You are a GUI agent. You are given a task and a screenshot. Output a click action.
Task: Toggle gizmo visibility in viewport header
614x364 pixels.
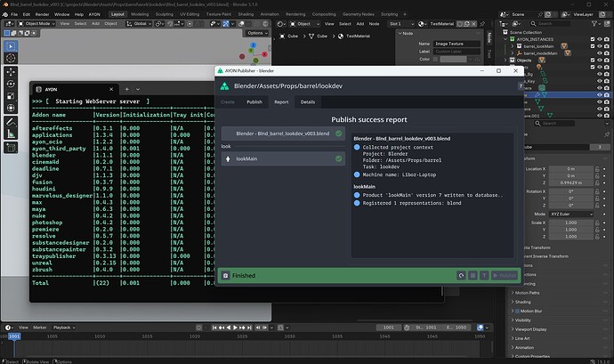(225, 24)
